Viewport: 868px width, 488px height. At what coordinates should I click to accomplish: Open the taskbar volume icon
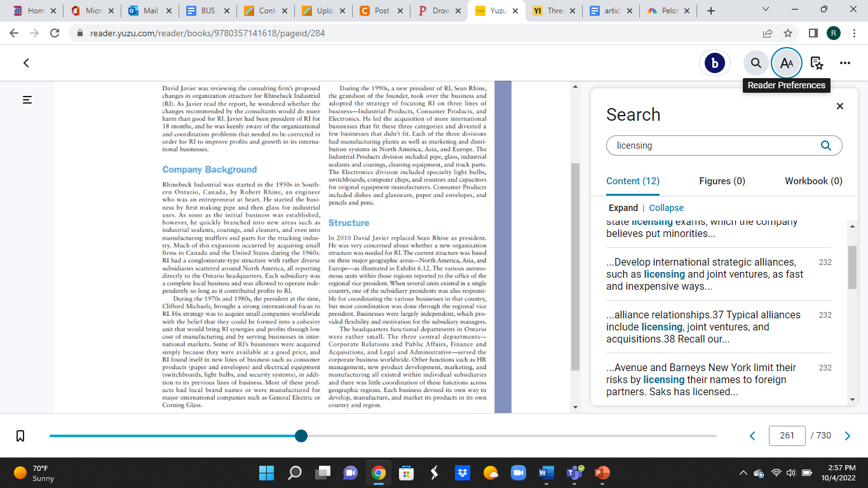point(791,473)
